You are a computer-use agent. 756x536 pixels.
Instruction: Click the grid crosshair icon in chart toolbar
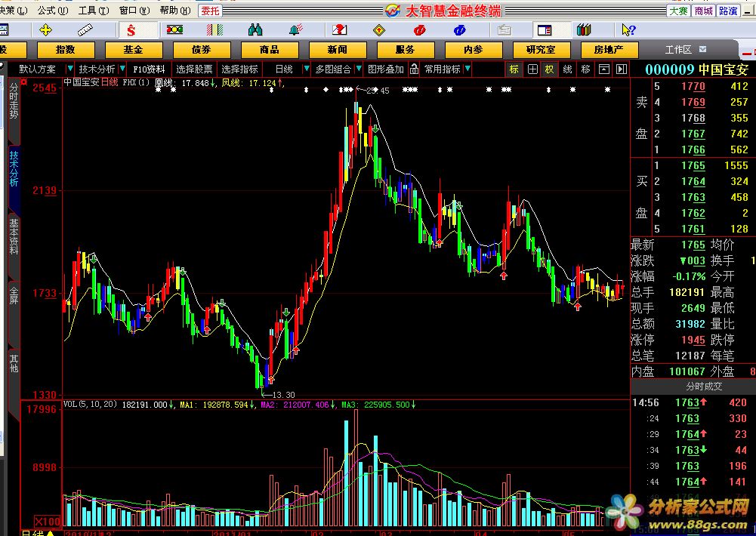(532, 69)
